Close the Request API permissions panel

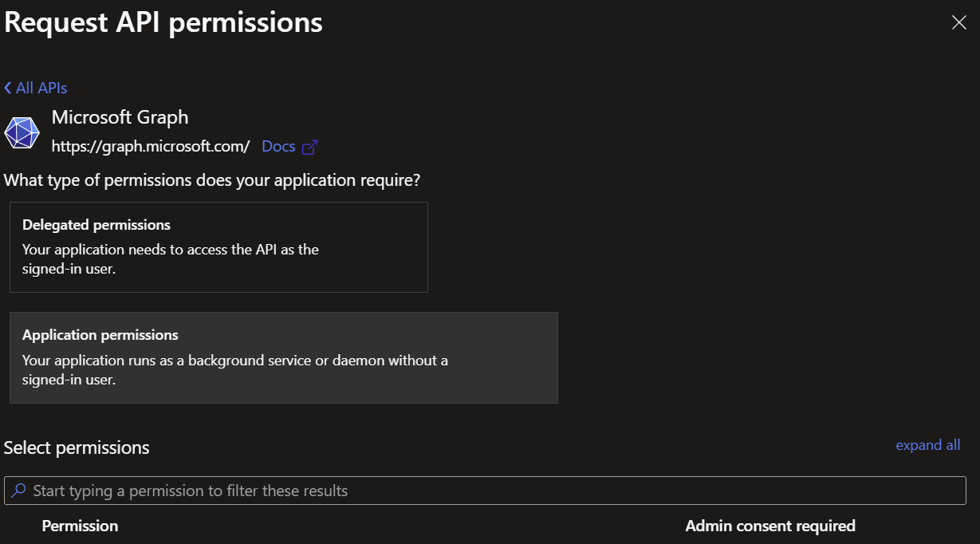958,22
